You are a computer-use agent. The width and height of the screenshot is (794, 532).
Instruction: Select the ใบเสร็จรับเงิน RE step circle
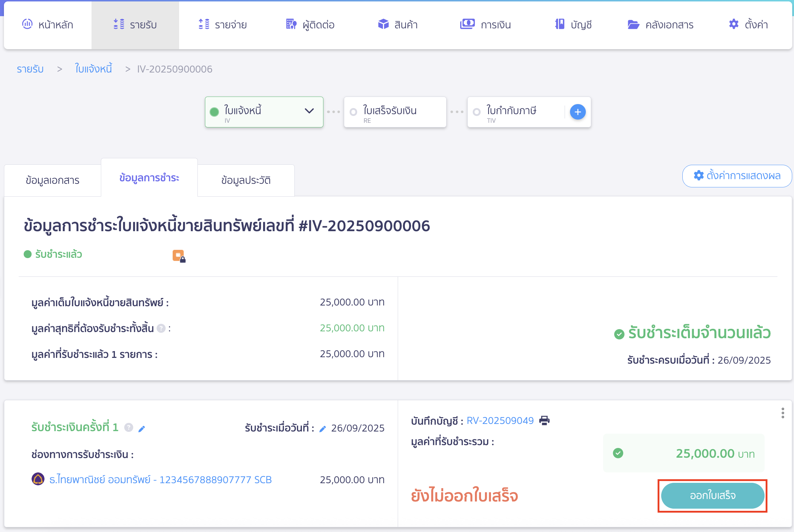click(x=353, y=112)
